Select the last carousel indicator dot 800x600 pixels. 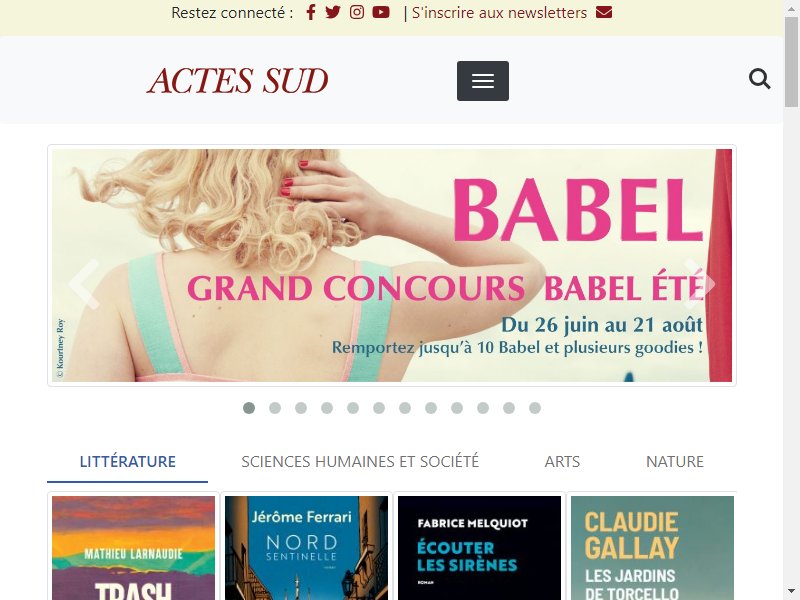point(535,408)
